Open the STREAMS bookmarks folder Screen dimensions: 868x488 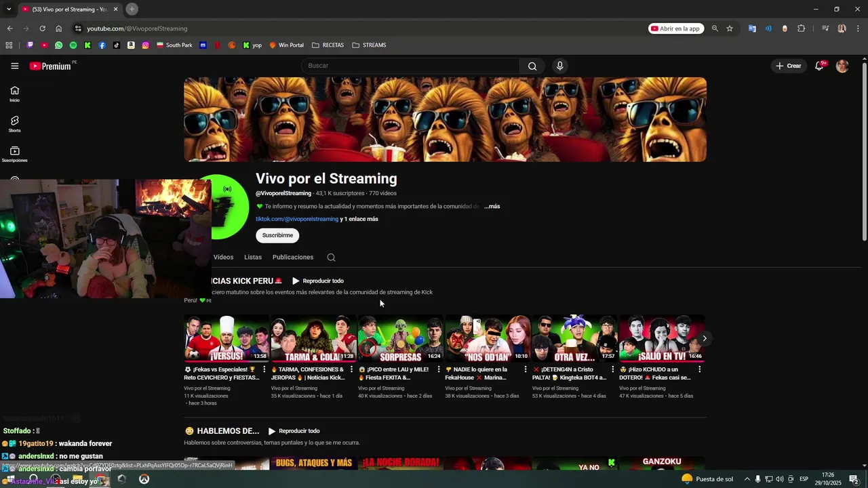[x=369, y=45]
